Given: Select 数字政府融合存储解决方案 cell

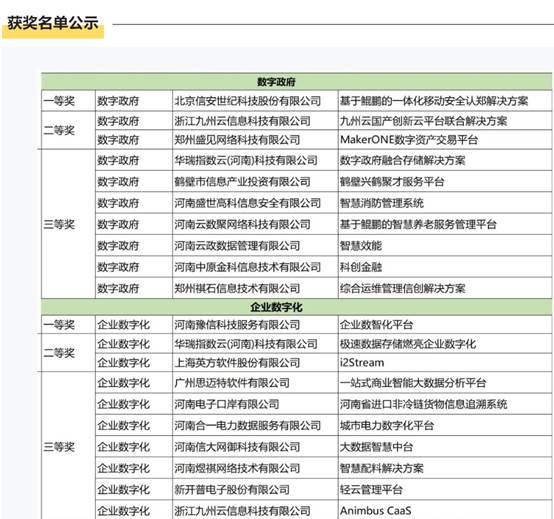Looking at the screenshot, I should tap(445, 160).
